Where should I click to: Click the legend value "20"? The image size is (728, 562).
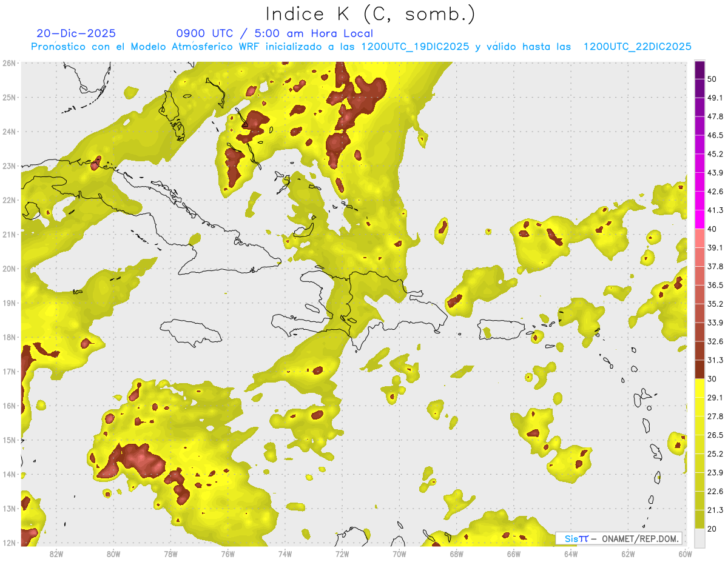[713, 529]
